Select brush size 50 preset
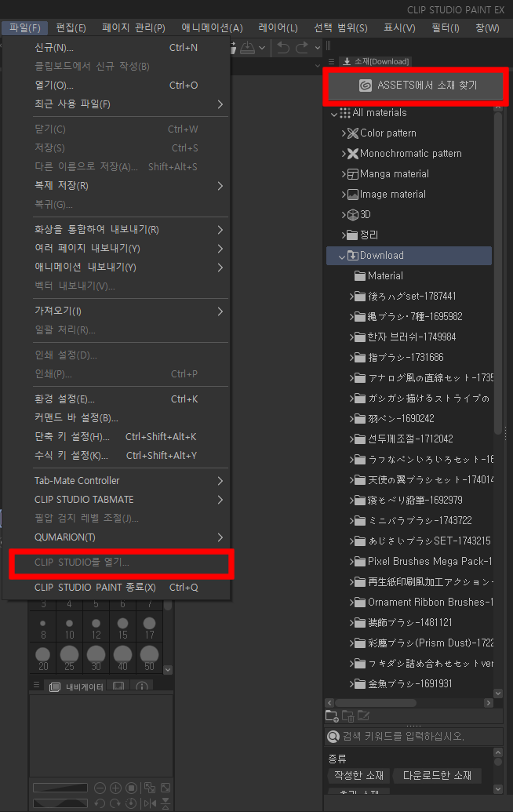513x812 pixels. click(149, 658)
